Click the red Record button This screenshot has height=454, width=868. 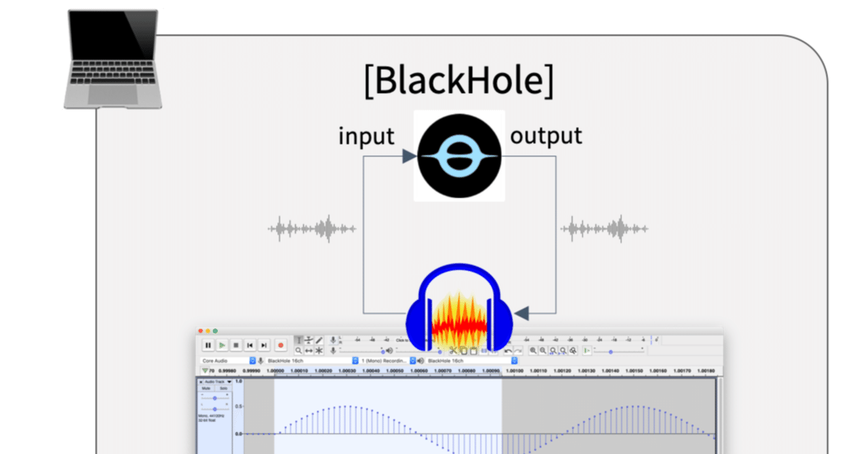coord(281,345)
